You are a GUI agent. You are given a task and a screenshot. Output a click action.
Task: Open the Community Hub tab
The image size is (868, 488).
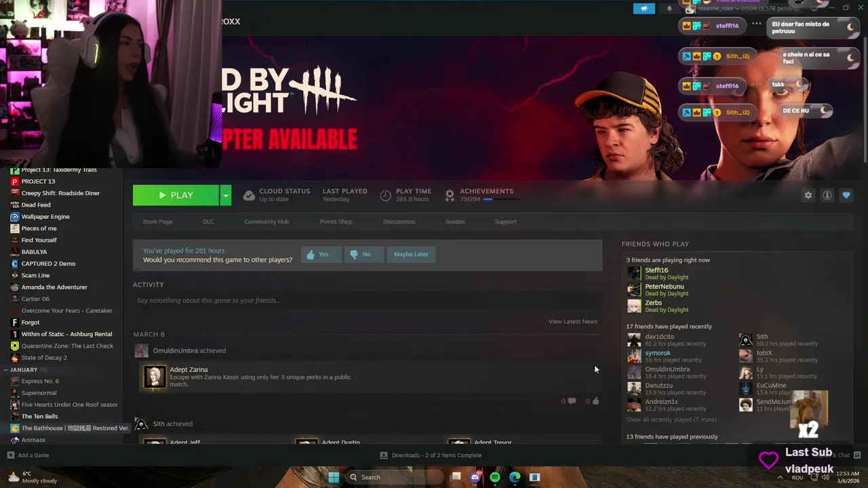pyautogui.click(x=267, y=222)
